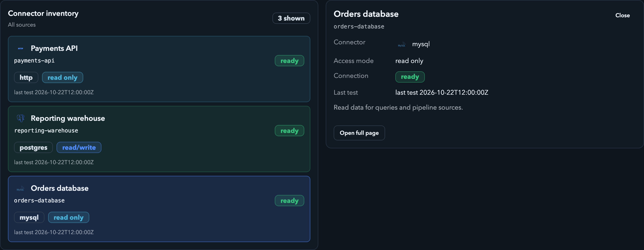Click the ready badge in Connection detail row
The height and width of the screenshot is (250, 644).
(410, 77)
